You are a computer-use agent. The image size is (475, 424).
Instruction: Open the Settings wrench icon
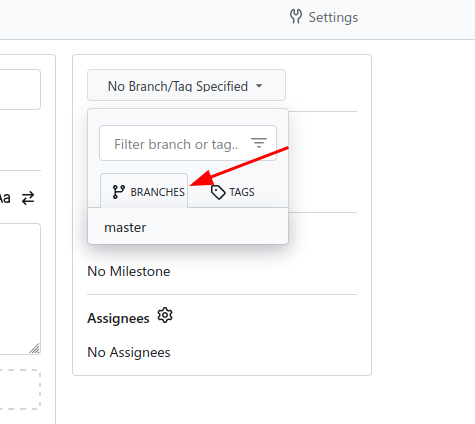(296, 17)
